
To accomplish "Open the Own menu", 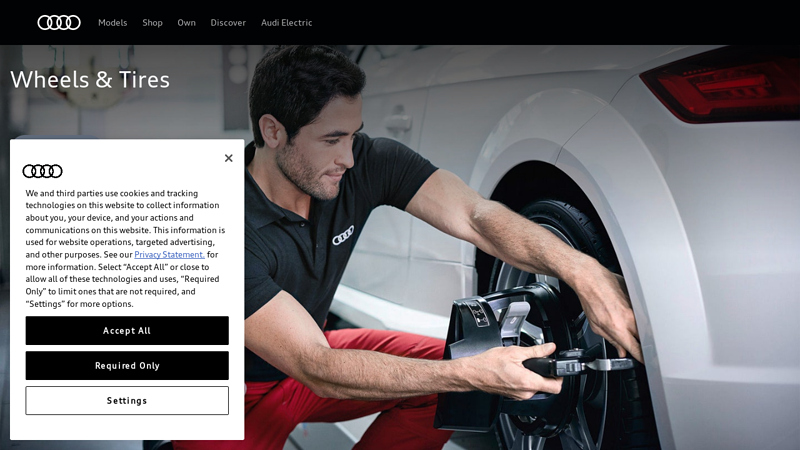I will click(x=187, y=22).
